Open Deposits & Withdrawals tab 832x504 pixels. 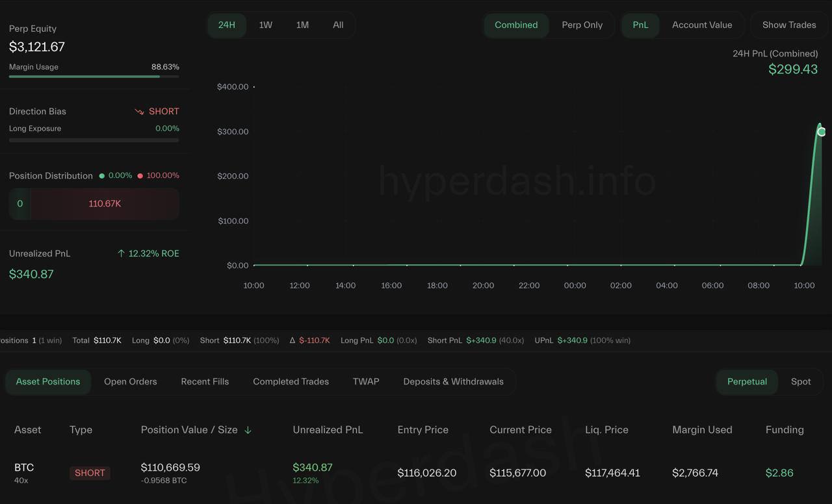coord(453,381)
